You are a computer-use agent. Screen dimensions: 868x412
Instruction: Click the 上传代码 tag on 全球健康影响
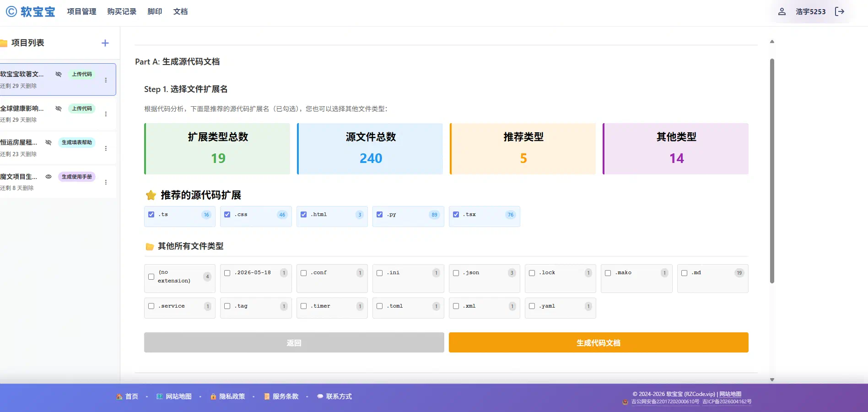pos(82,108)
